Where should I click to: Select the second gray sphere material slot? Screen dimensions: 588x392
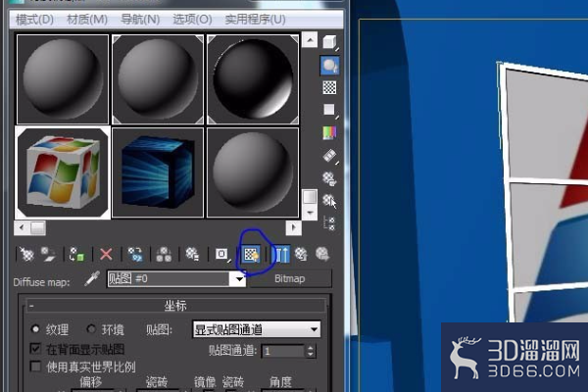click(158, 79)
